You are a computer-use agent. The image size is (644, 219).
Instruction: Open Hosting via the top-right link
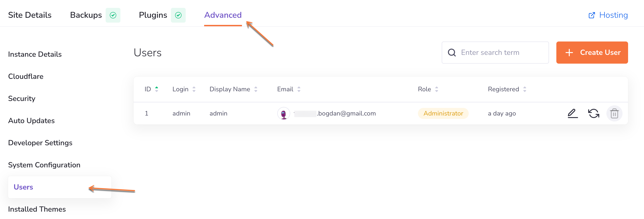pos(613,15)
